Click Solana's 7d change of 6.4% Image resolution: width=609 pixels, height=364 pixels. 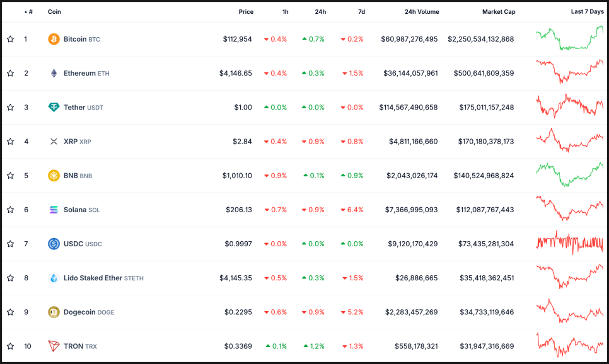pos(352,210)
